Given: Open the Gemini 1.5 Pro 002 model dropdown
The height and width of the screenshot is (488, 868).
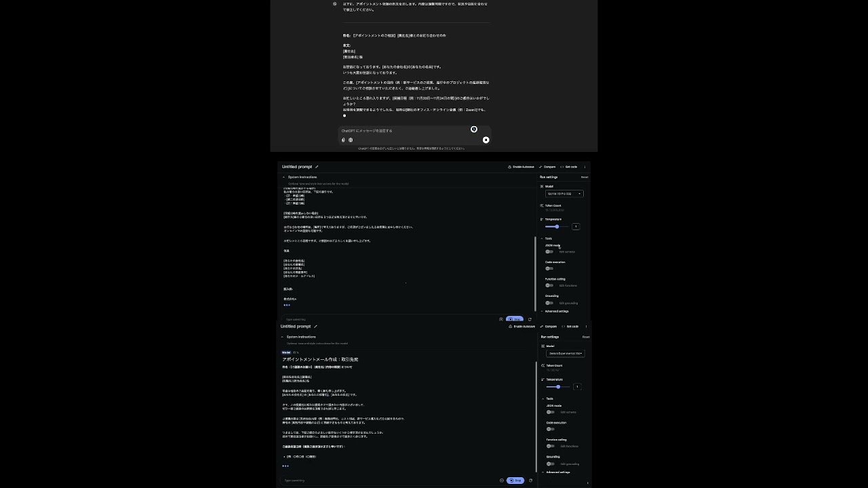Looking at the screenshot, I should tap(564, 194).
